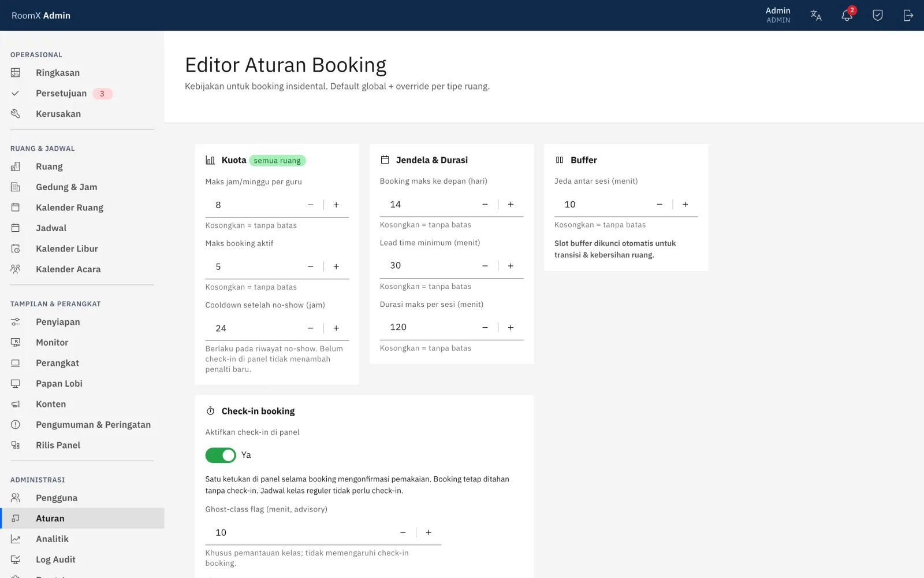Click the Ringkasan dashboard icon

[x=16, y=73]
